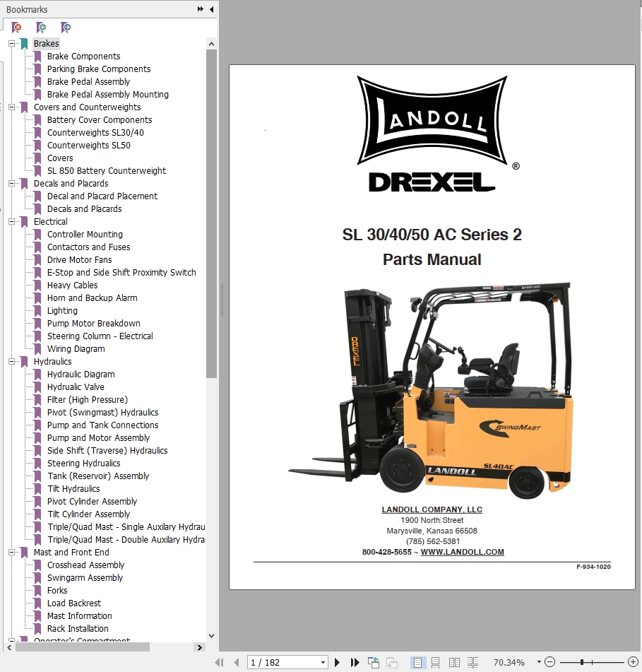642x672 pixels.
Task: Open the Crosshead Assembly bookmark
Action: point(85,565)
